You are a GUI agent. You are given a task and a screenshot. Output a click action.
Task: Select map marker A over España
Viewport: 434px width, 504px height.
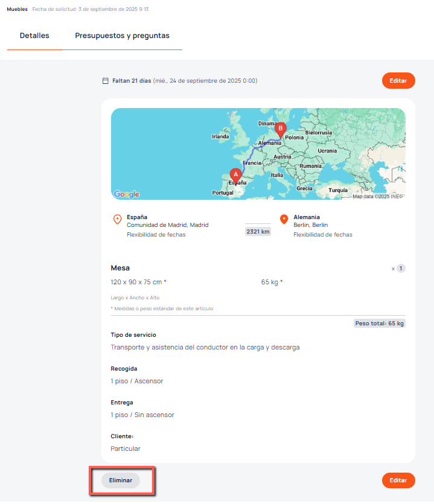point(236,174)
